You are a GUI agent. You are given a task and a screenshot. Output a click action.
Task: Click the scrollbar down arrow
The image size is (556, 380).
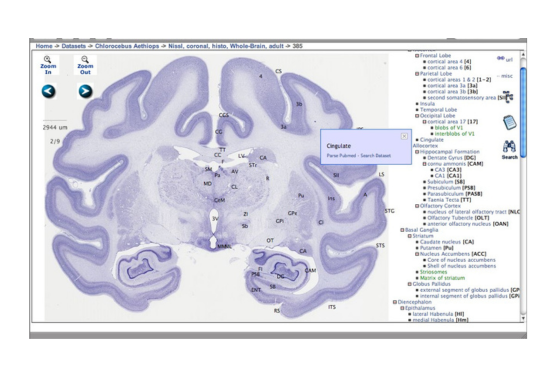point(523,318)
